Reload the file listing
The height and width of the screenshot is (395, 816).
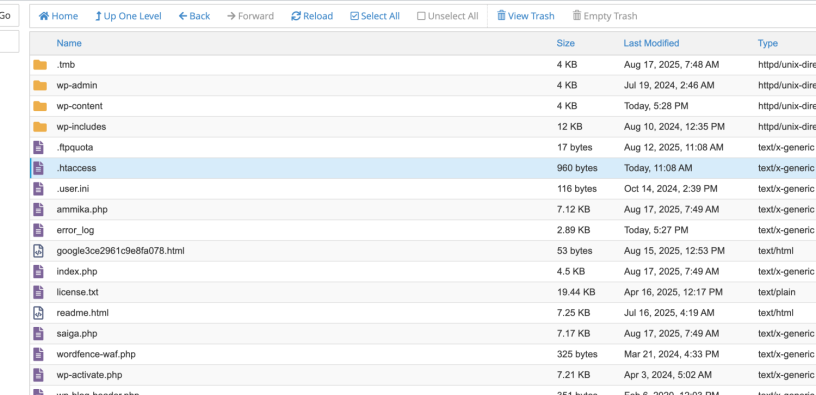click(x=312, y=16)
